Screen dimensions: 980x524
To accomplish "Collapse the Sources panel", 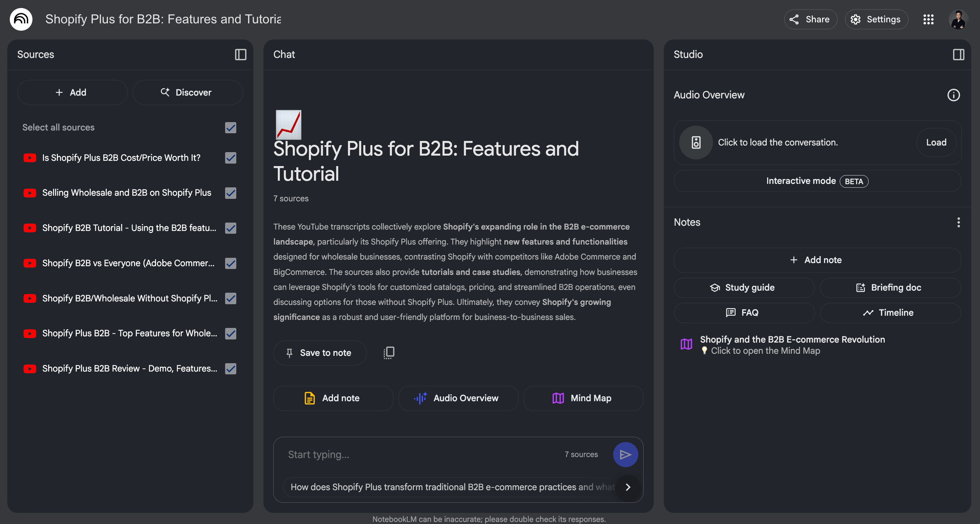I will [x=240, y=54].
